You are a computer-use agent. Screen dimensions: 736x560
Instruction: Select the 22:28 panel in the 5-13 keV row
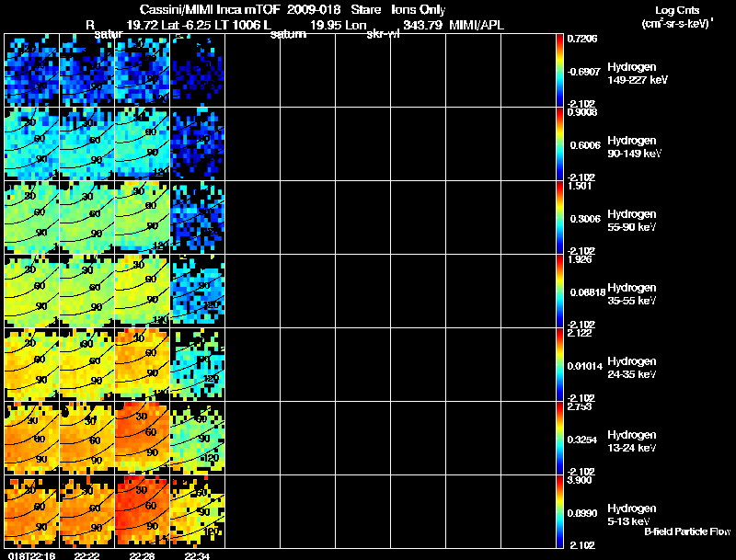[143, 512]
